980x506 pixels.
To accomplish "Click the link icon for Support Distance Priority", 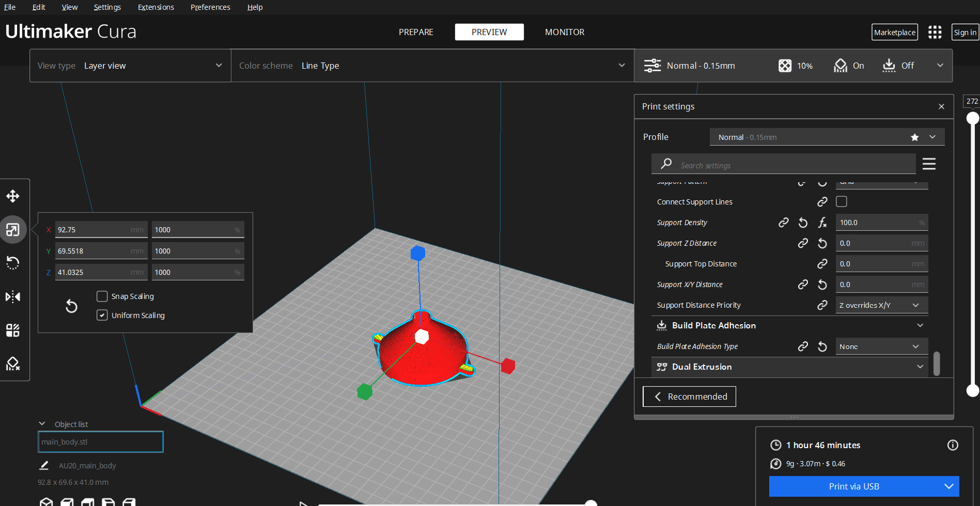I will click(822, 305).
